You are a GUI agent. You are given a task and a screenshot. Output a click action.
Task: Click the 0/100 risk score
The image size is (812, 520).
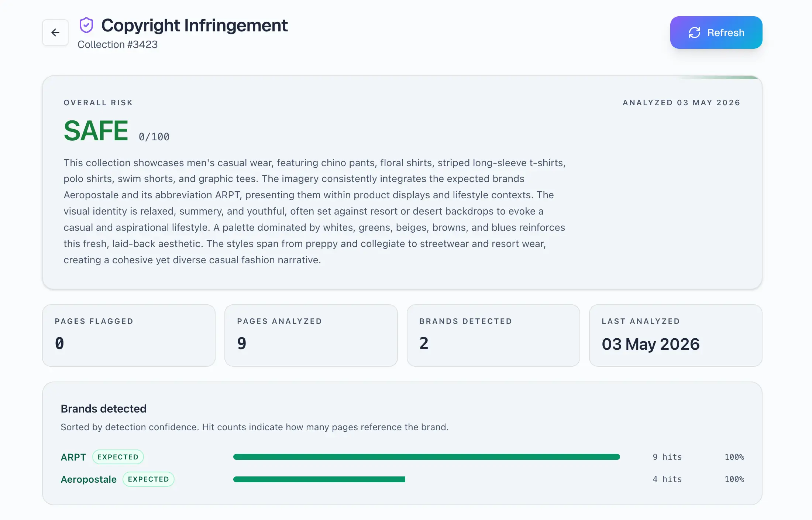[x=154, y=137]
